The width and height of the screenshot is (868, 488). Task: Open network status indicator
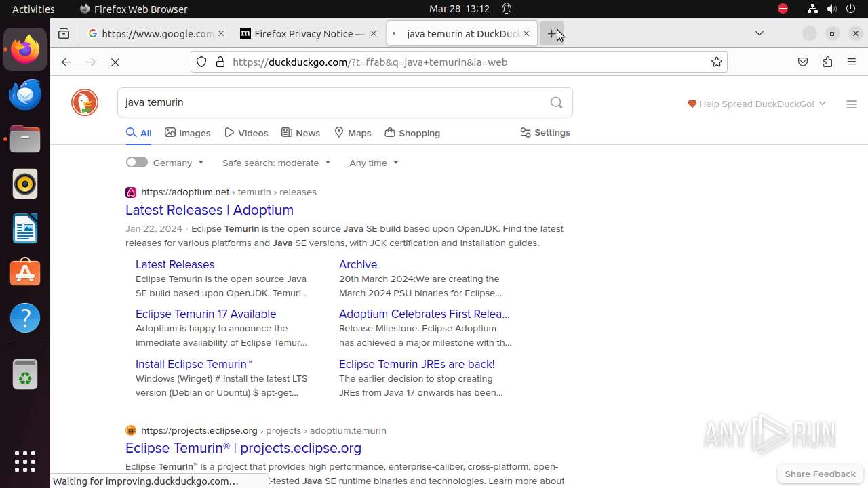812,9
